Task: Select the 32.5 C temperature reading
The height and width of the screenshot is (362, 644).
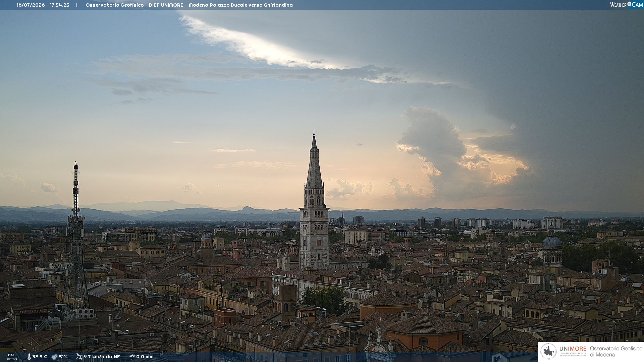Action: pos(40,357)
